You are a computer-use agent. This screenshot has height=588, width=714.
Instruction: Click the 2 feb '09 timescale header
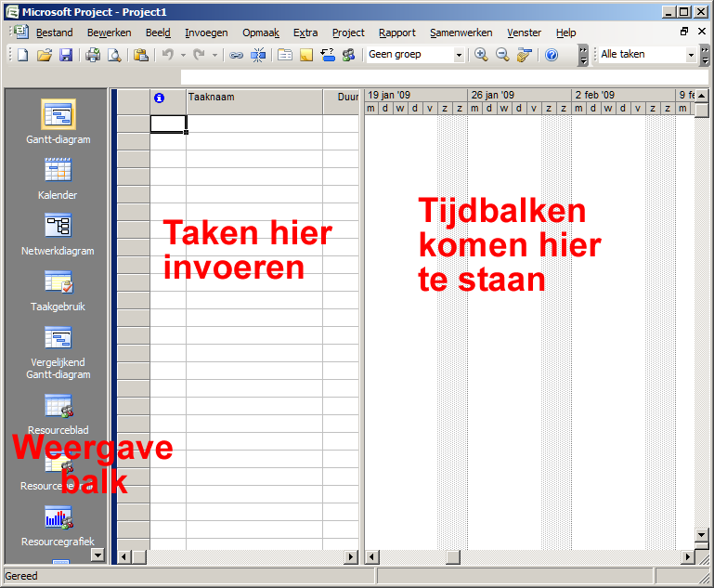[x=624, y=95]
